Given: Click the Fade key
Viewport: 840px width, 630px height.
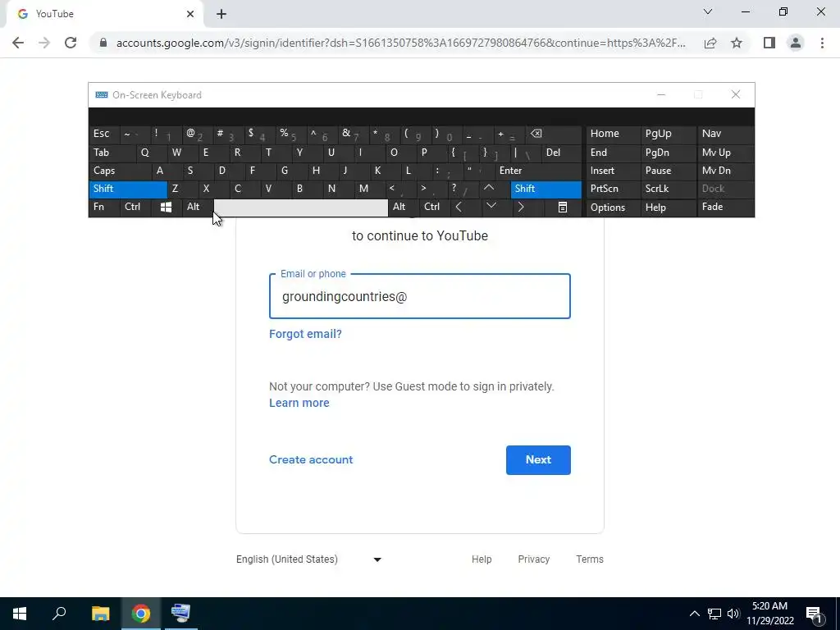Looking at the screenshot, I should click(x=725, y=207).
